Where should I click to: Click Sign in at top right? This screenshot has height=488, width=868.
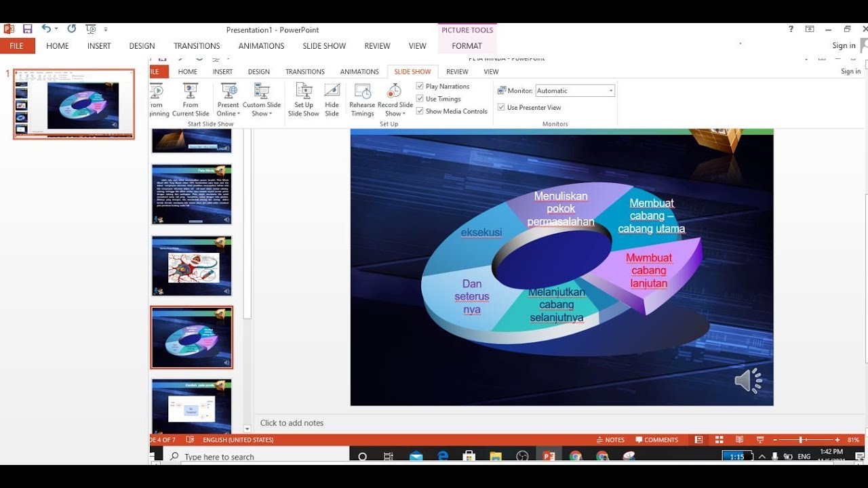(844, 45)
